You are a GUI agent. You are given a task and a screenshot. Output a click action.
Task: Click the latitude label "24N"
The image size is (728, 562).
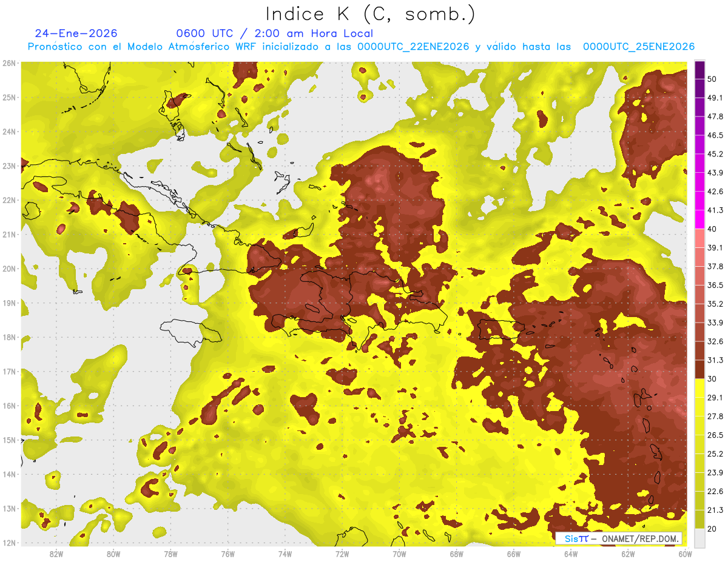point(9,132)
